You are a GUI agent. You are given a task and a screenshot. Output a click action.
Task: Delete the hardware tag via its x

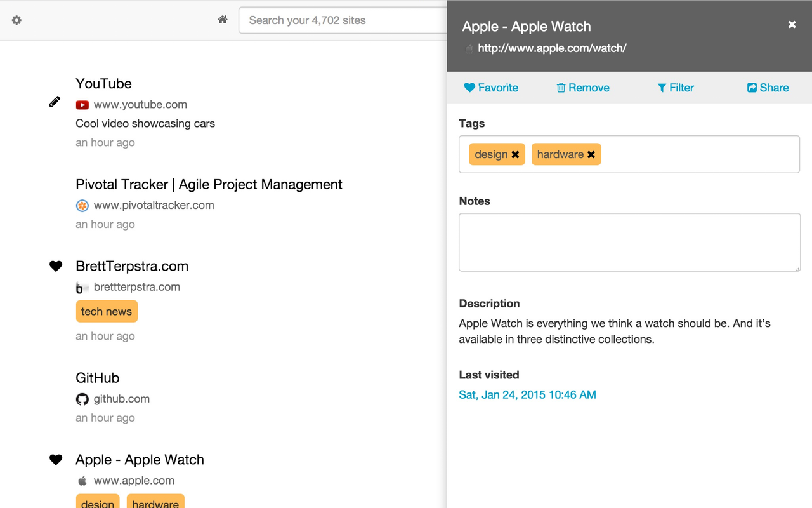point(591,154)
